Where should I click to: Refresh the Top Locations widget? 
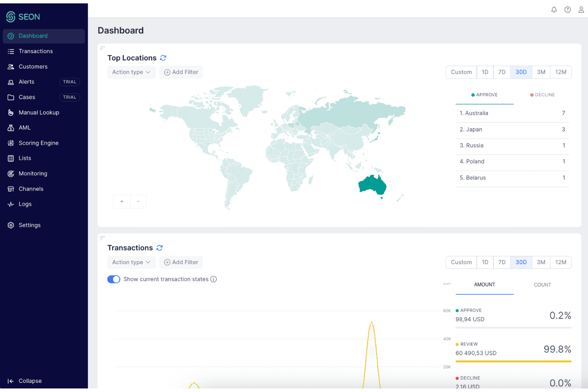point(163,58)
